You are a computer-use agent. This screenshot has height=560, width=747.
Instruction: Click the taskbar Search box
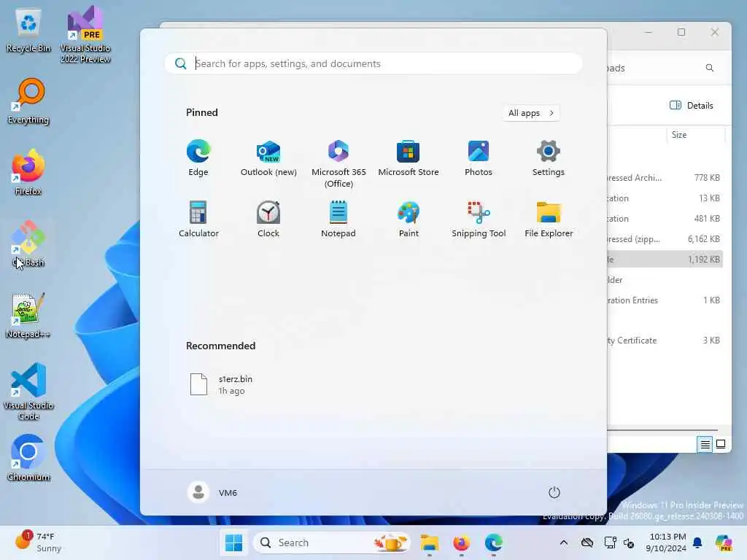coord(332,542)
